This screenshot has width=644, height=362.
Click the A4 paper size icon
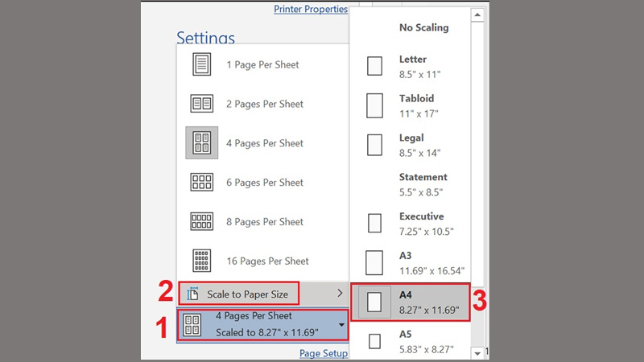click(x=374, y=302)
